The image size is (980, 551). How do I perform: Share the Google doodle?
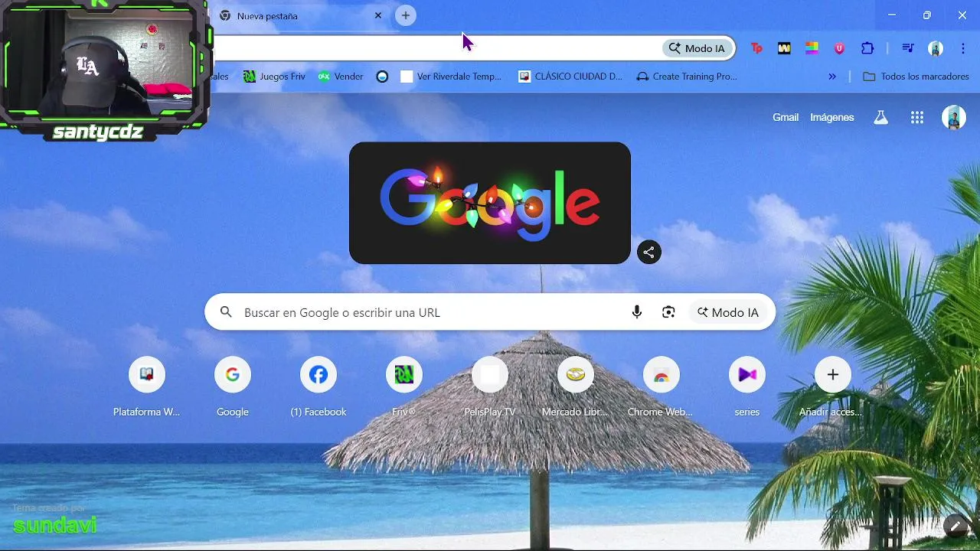(x=649, y=252)
